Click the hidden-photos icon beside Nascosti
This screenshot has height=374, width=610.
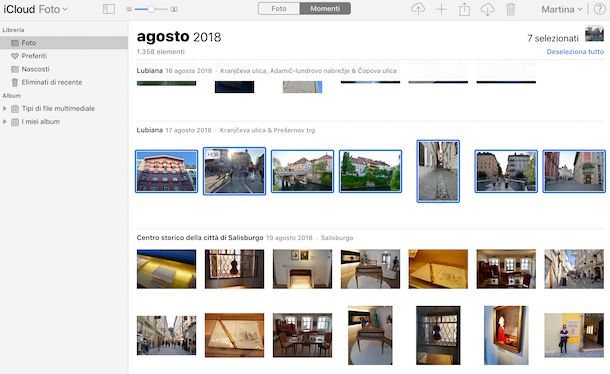point(15,69)
